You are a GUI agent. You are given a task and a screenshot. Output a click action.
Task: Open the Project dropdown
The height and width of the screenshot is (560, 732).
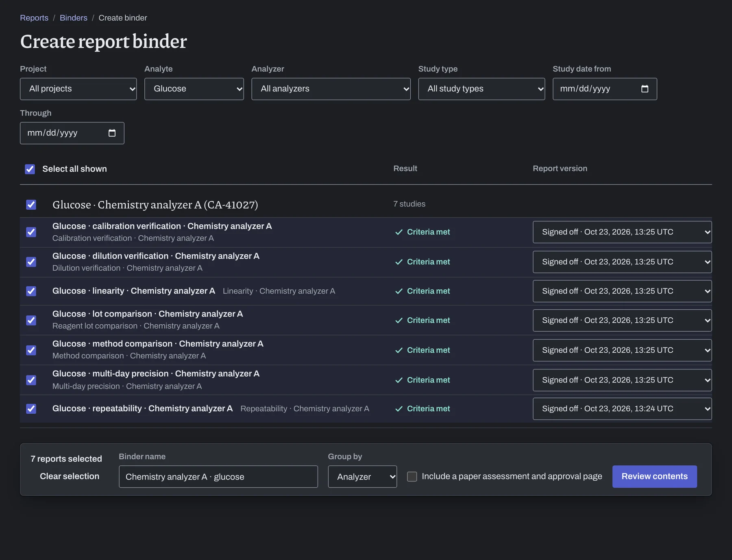78,89
